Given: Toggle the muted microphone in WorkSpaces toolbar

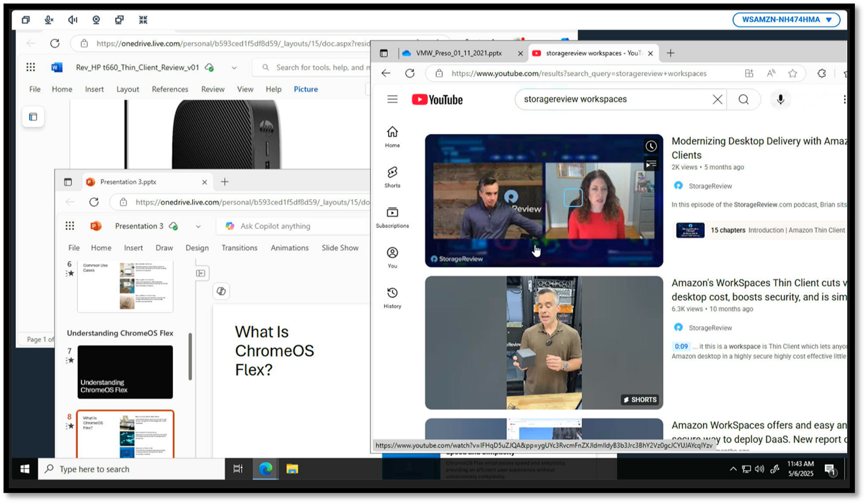Looking at the screenshot, I should pos(49,20).
